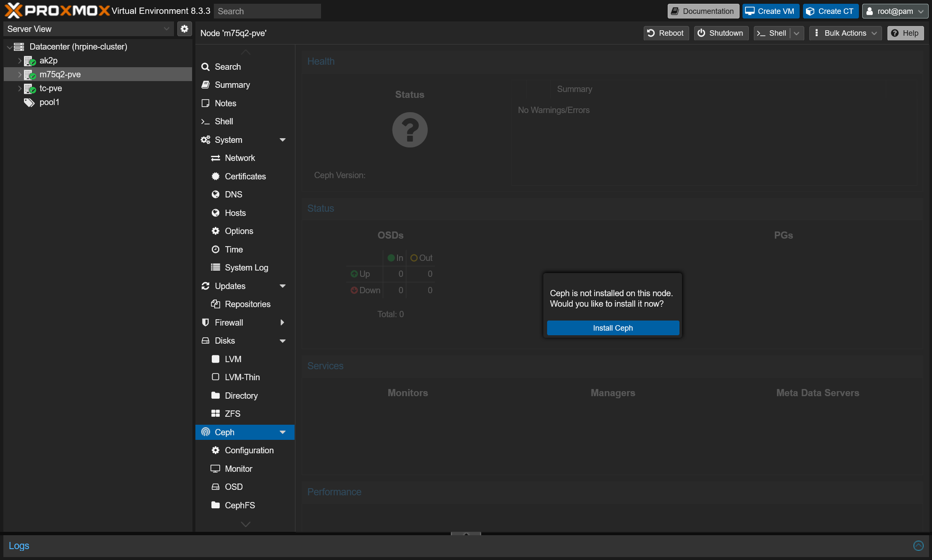Expand the Logs panel with circle arrow

pyautogui.click(x=919, y=546)
